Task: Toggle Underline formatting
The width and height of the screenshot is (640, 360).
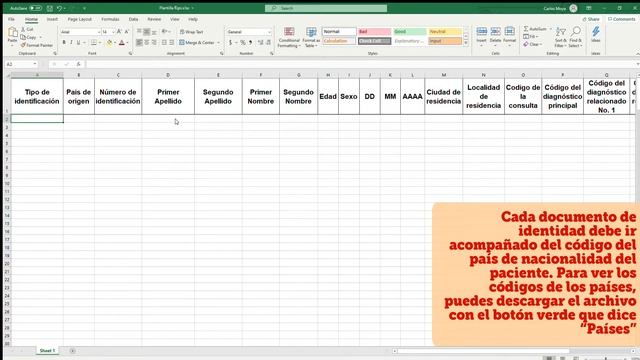Action: click(79, 42)
